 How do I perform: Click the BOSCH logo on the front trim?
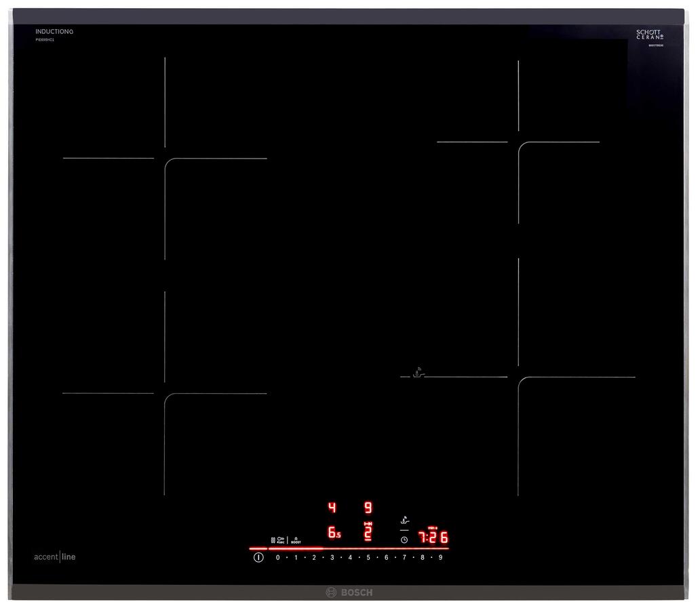tap(349, 593)
